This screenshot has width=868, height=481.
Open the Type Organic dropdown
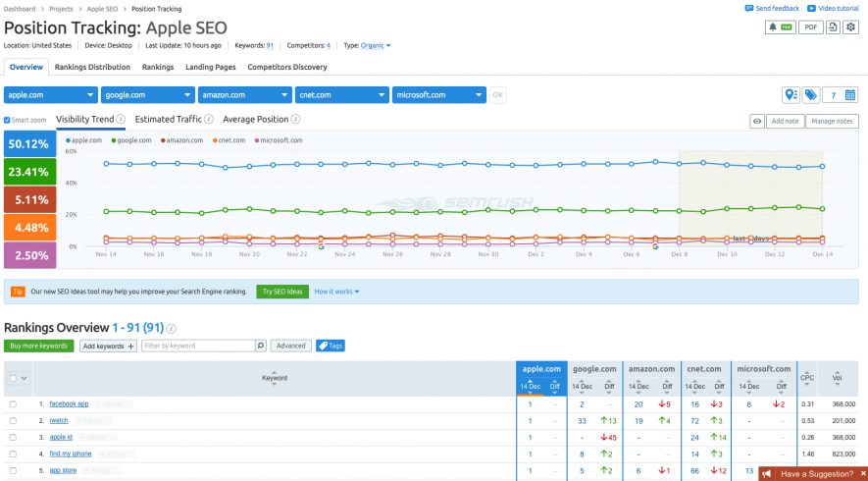point(376,45)
